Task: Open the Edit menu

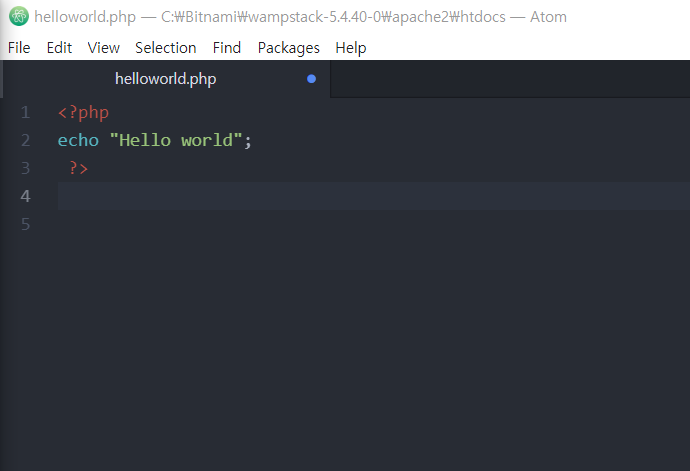Action: click(59, 48)
